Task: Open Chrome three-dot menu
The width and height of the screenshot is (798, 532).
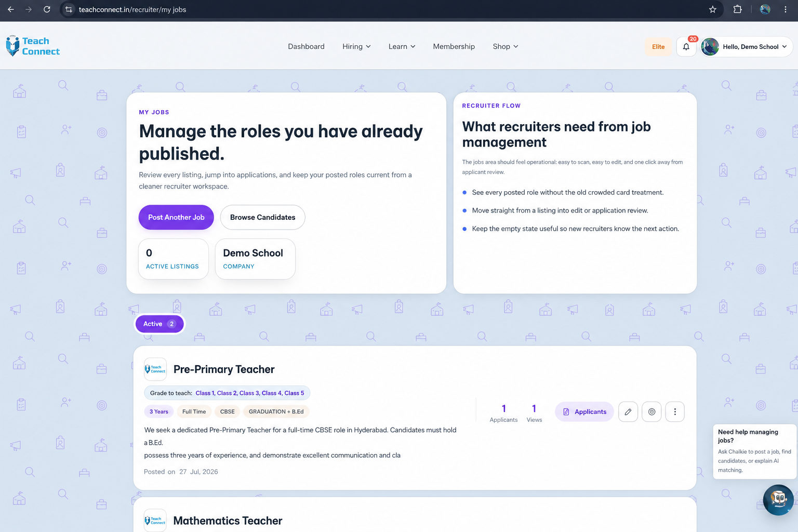Action: (786, 9)
